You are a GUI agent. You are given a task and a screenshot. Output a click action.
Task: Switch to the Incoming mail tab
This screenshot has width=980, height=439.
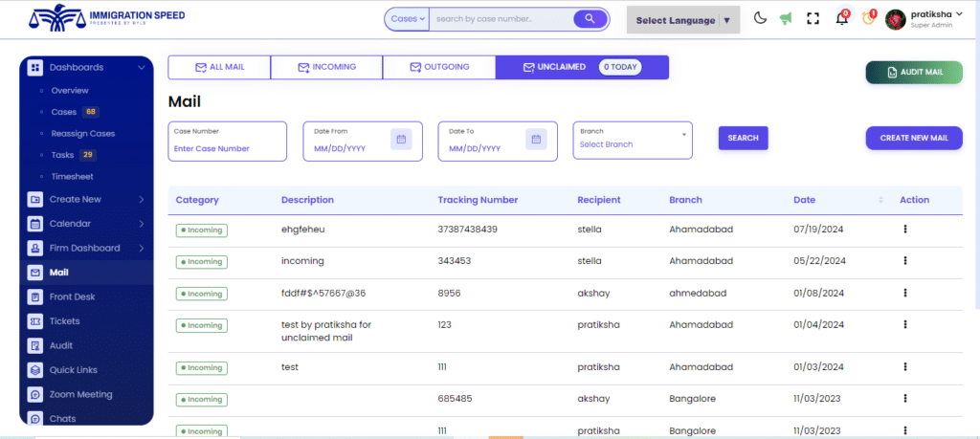326,67
